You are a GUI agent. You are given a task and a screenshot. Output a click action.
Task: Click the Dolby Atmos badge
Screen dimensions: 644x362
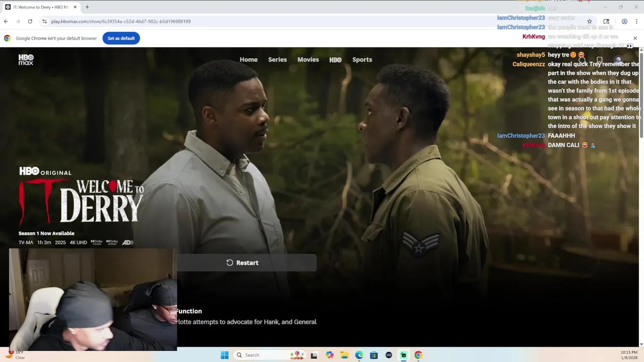pyautogui.click(x=112, y=242)
